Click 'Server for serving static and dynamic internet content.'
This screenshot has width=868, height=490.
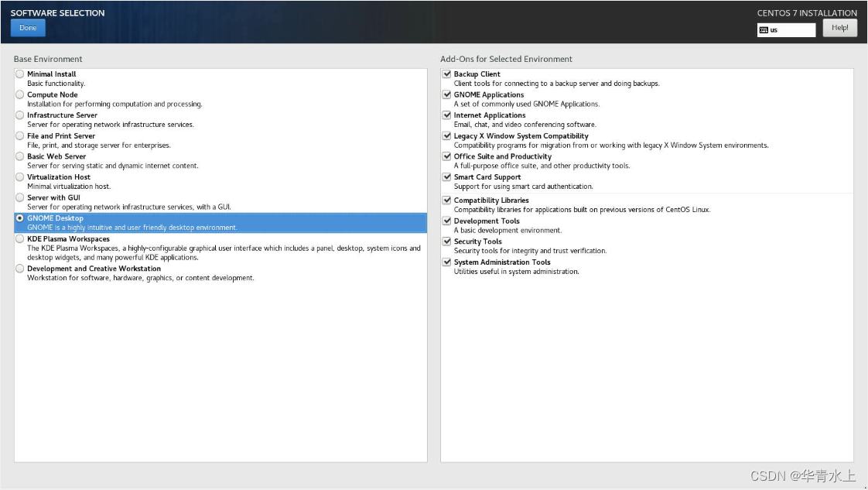tap(112, 166)
